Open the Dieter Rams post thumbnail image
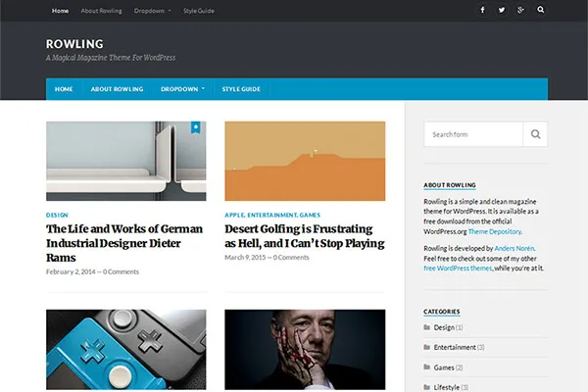The width and height of the screenshot is (588, 392). [125, 161]
